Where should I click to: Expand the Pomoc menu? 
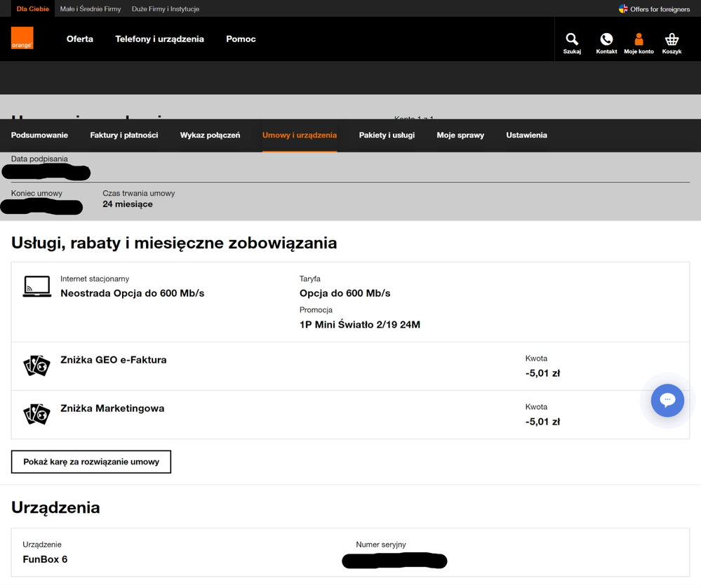coord(241,39)
